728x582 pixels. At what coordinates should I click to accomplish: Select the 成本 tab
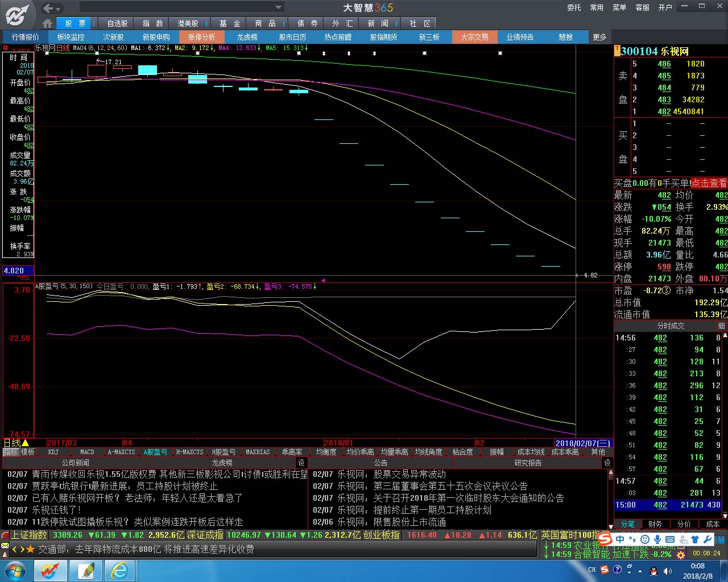pyautogui.click(x=713, y=524)
